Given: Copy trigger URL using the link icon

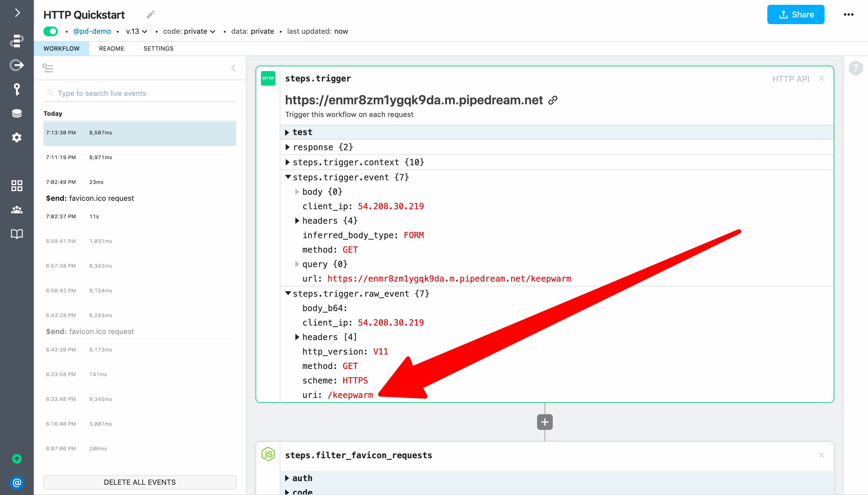Looking at the screenshot, I should (x=553, y=100).
